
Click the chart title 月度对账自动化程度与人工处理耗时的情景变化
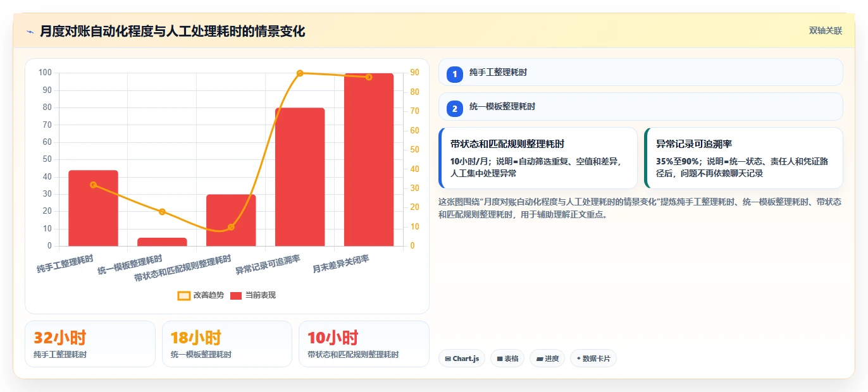[x=172, y=31]
